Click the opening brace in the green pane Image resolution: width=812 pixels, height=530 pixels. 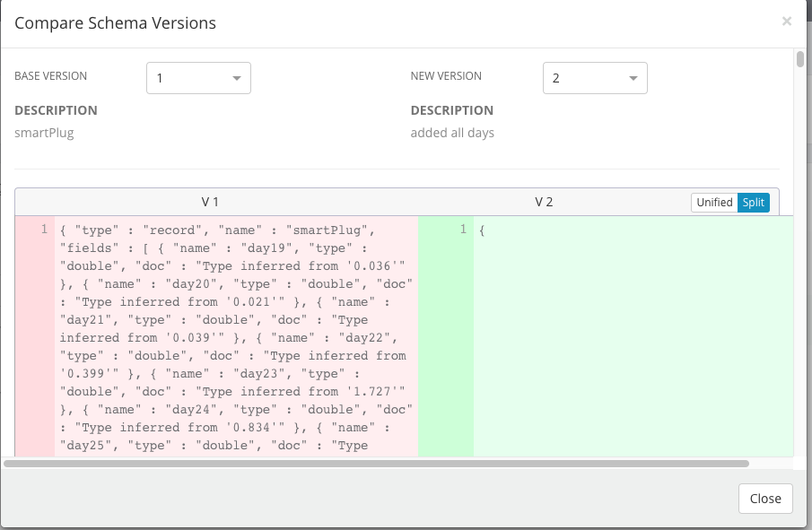tap(482, 230)
